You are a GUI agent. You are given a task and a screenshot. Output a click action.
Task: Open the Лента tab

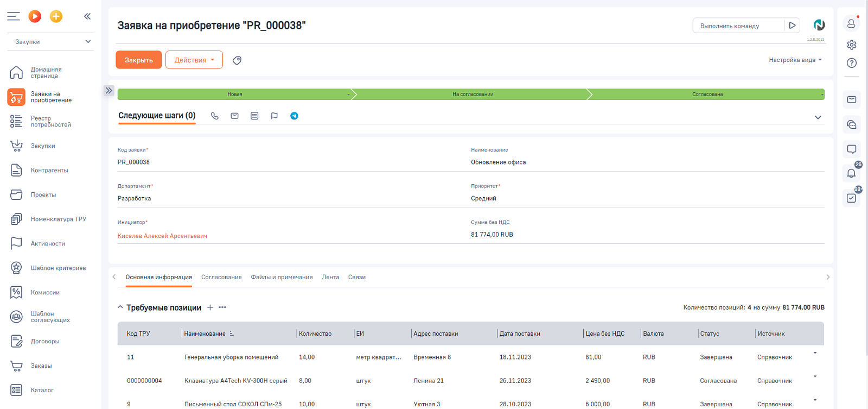coord(330,277)
